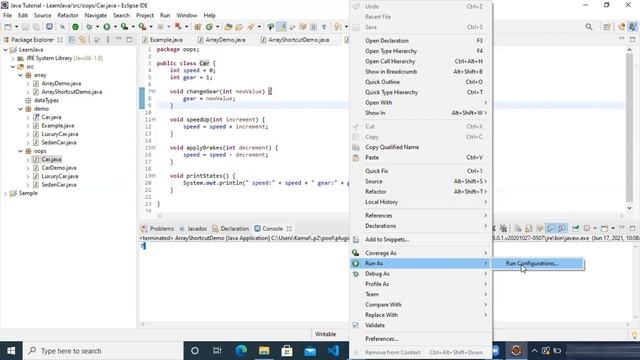Collapse the demo package node
Screen dimensions: 640x360
[20, 109]
